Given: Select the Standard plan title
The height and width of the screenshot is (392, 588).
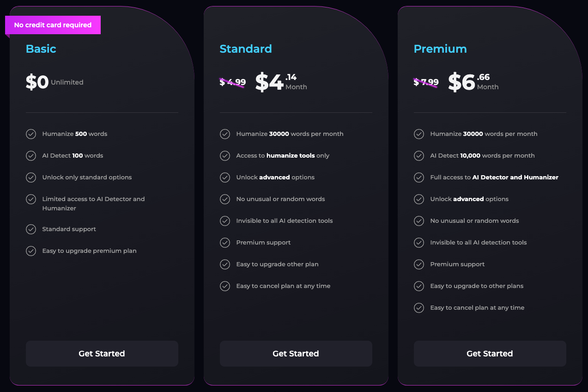Looking at the screenshot, I should [x=246, y=49].
